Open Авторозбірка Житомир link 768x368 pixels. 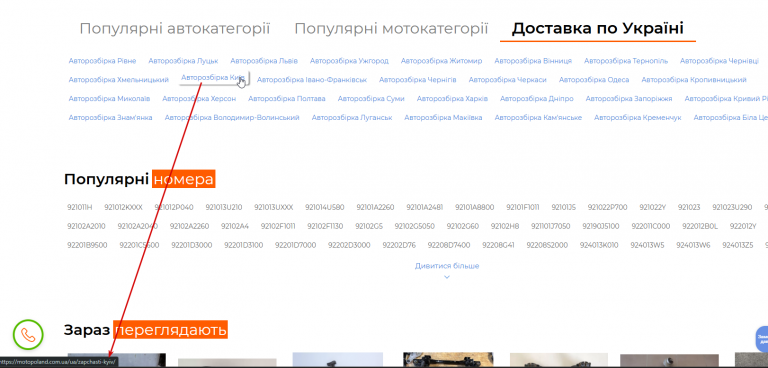coord(441,61)
